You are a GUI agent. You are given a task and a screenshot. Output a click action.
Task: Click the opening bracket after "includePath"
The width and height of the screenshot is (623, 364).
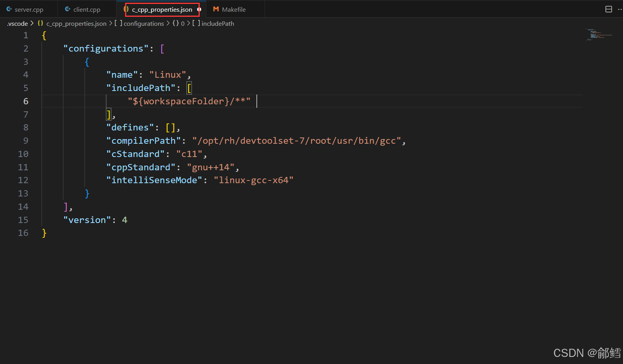(x=189, y=88)
